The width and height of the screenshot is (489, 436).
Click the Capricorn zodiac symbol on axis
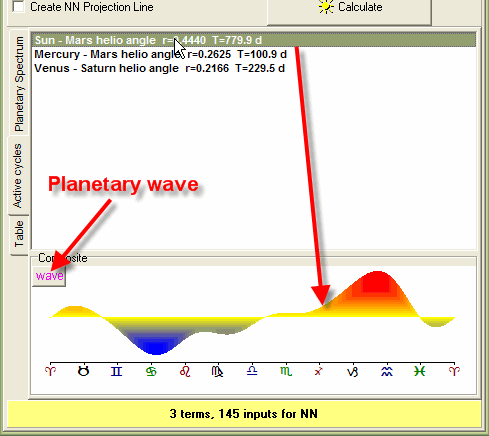pos(352,371)
